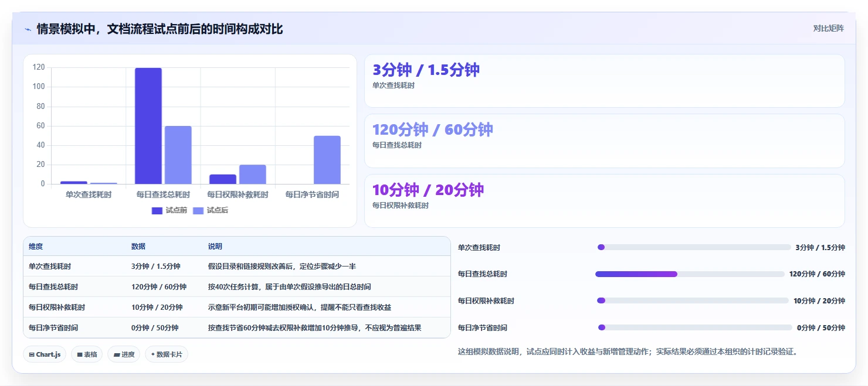Image resolution: width=868 pixels, height=386 pixels.
Task: Click the 120分钟 / 60分钟 value beside its progress bar
Action: pos(817,274)
